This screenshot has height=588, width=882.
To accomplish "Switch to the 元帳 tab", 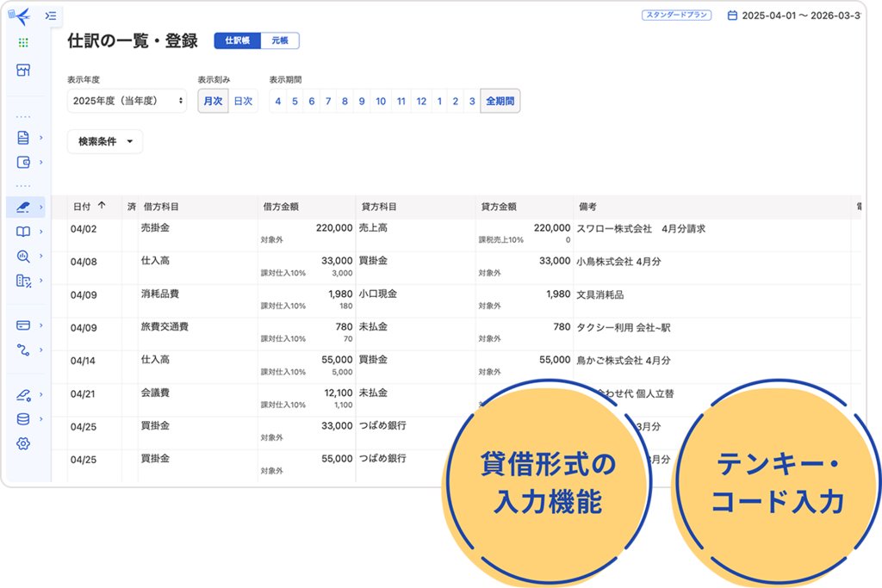I will click(280, 40).
